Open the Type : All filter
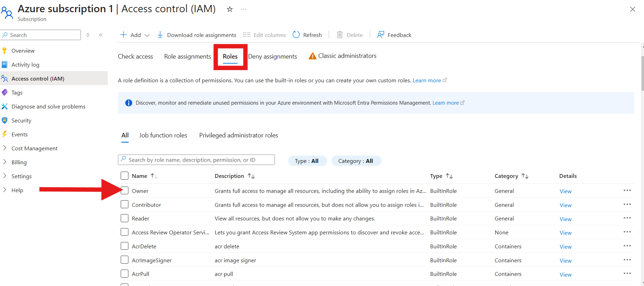The width and height of the screenshot is (644, 286). [307, 161]
